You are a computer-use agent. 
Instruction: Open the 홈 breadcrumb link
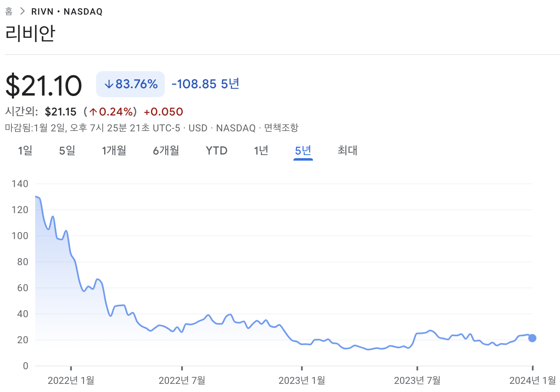(x=9, y=11)
